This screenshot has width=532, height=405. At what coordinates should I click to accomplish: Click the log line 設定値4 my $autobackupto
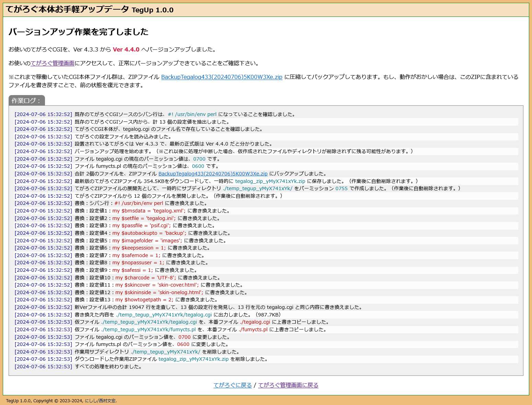[266, 233]
